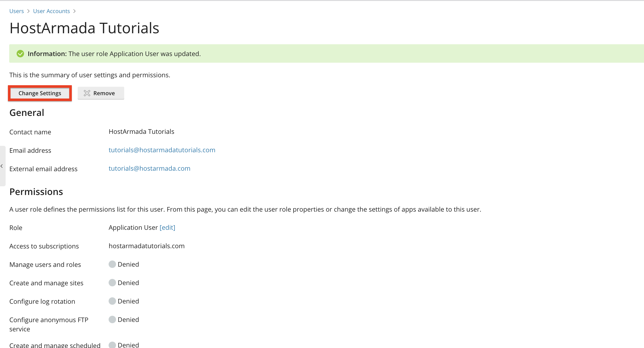Open the tutorials@hostarmadatutorials.com email link
The image size is (644, 348).
[x=162, y=150]
